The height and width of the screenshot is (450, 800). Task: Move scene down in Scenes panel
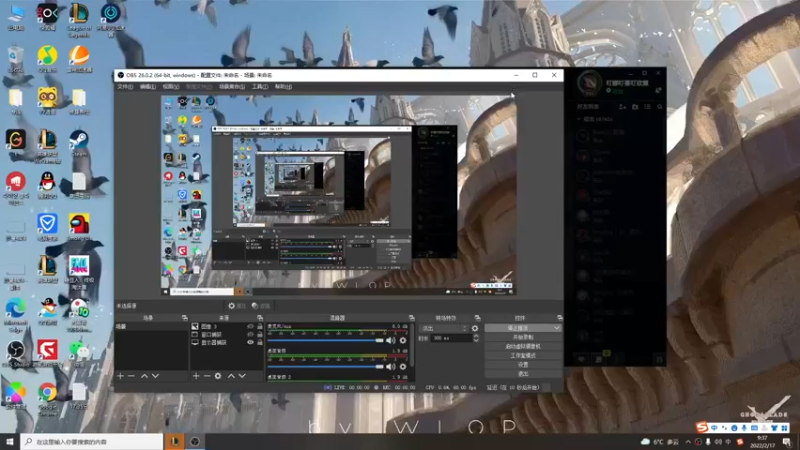[156, 376]
